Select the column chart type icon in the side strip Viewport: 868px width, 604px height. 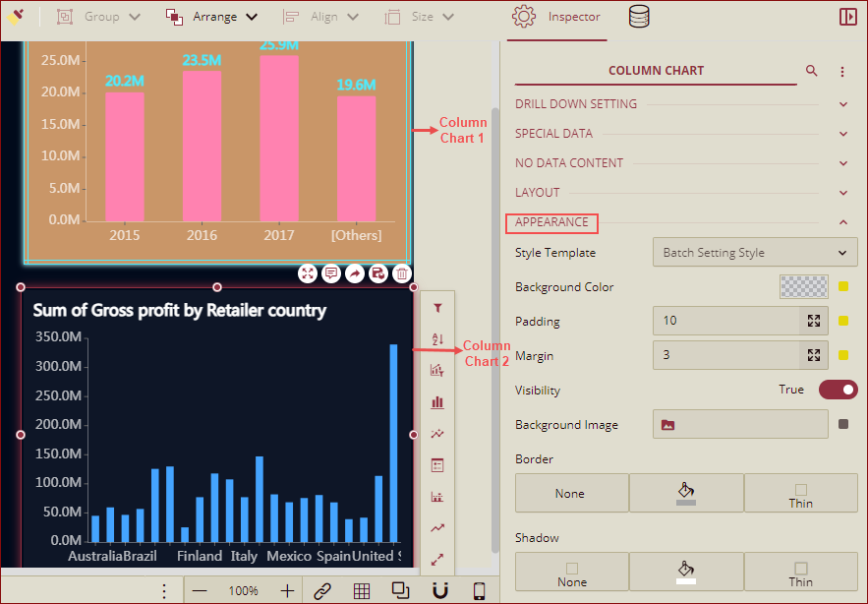[x=437, y=402]
